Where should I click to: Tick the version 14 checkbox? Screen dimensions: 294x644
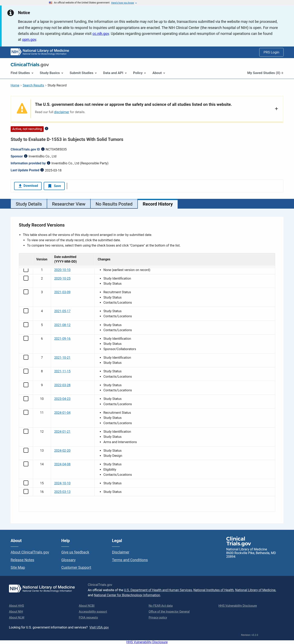point(26,464)
